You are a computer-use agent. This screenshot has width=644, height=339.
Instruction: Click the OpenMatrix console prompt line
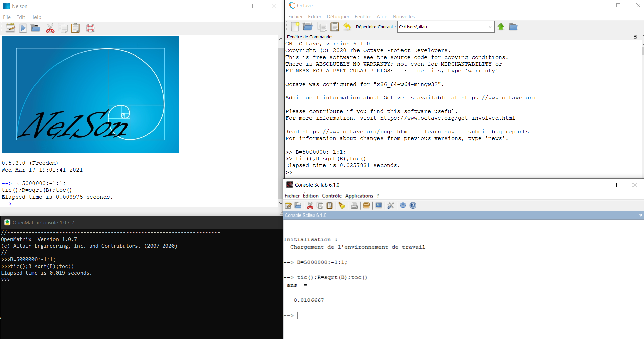point(141,280)
